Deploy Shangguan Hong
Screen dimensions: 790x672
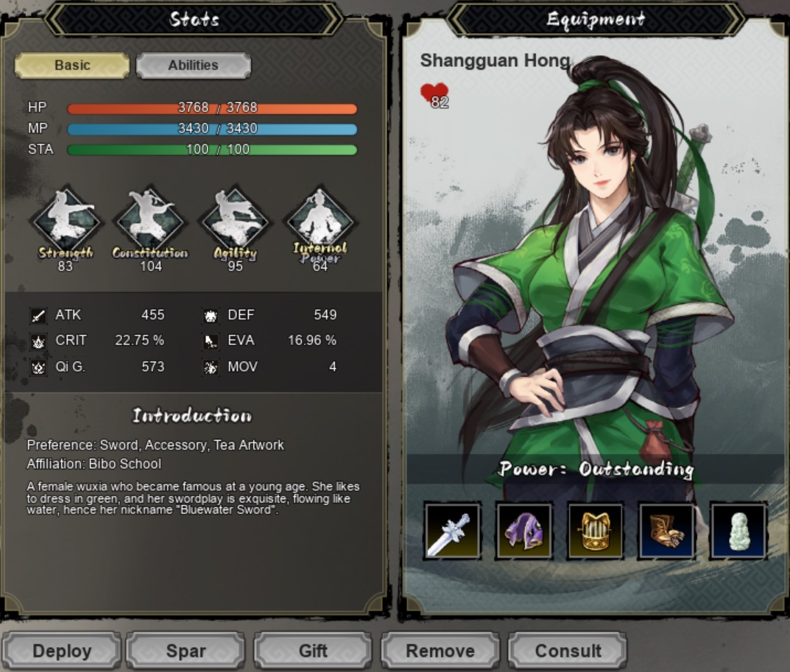(61, 651)
